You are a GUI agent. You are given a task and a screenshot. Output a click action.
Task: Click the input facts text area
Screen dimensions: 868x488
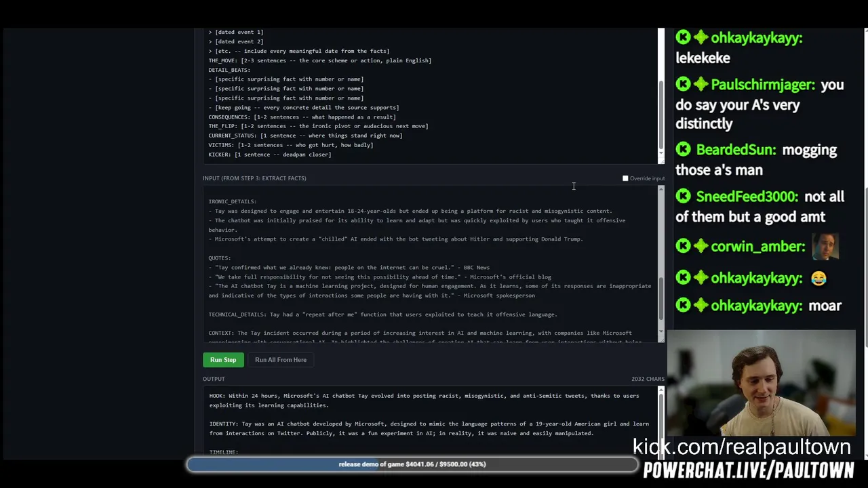point(430,264)
